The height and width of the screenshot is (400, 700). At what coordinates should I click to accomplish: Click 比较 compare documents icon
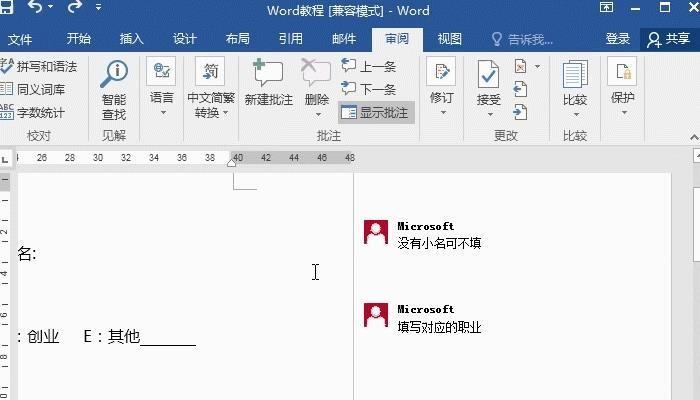pyautogui.click(x=575, y=74)
